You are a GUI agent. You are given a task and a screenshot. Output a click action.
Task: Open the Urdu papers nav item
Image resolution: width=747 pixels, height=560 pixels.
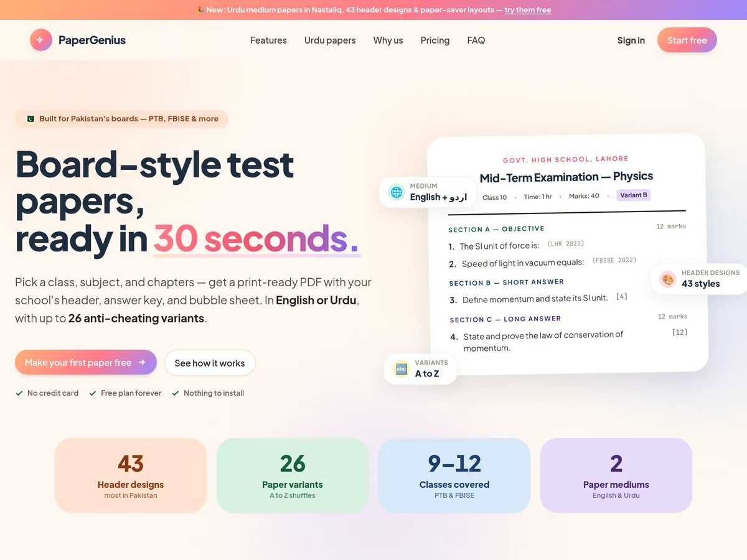click(x=330, y=40)
